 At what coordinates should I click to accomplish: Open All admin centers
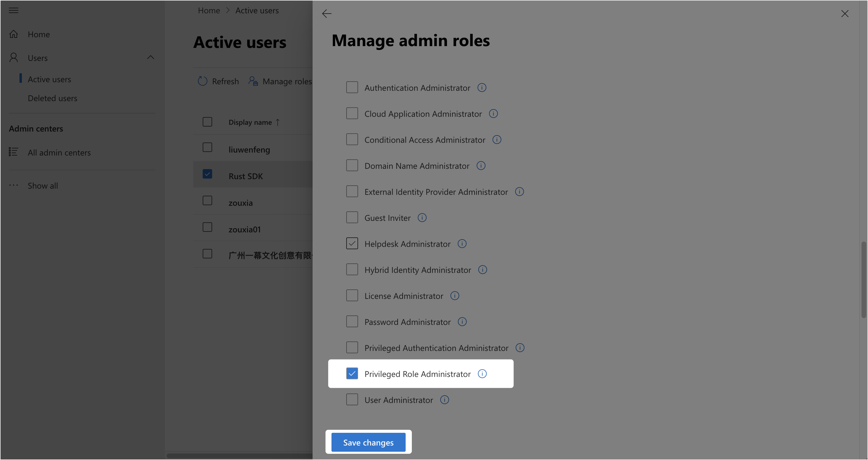click(59, 153)
